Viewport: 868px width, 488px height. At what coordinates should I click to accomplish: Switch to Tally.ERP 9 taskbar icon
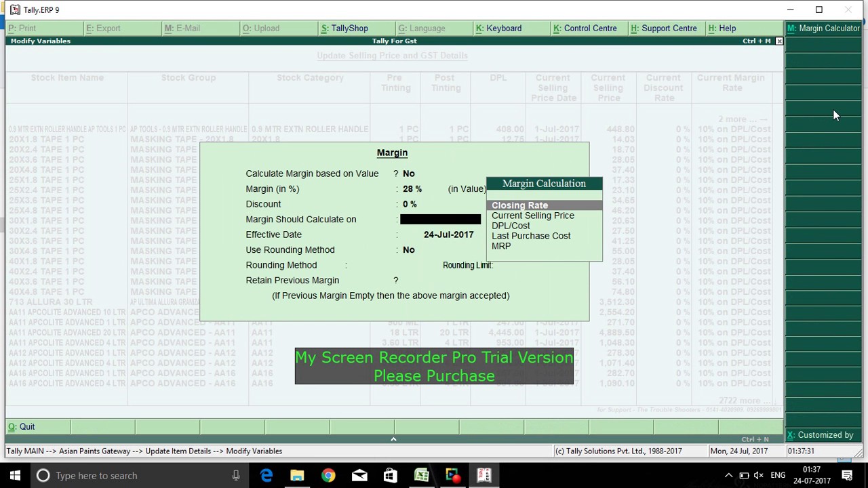pos(484,476)
